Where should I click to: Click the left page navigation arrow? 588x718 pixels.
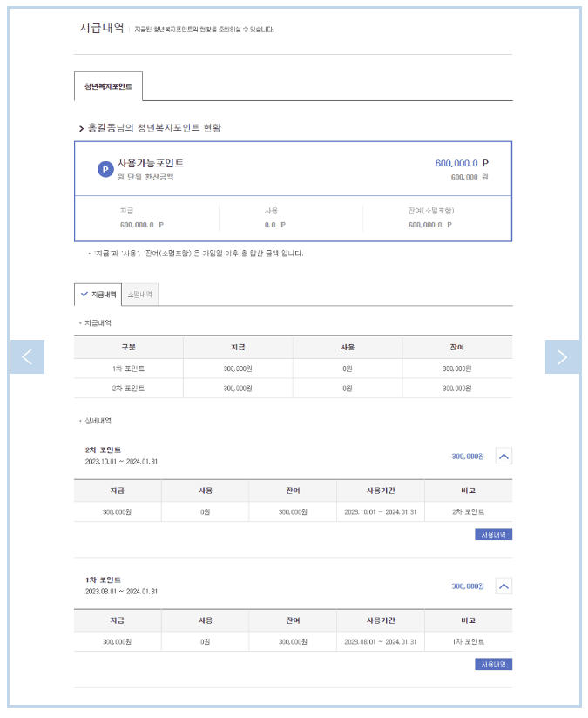point(29,356)
